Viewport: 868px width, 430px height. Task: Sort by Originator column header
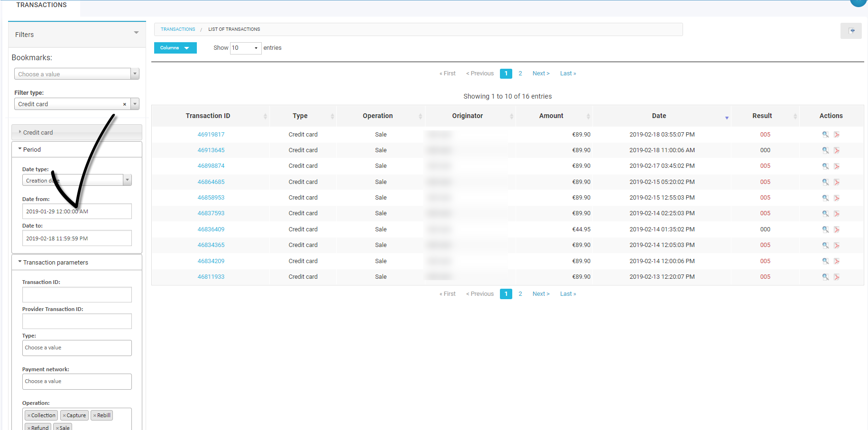[x=470, y=116]
